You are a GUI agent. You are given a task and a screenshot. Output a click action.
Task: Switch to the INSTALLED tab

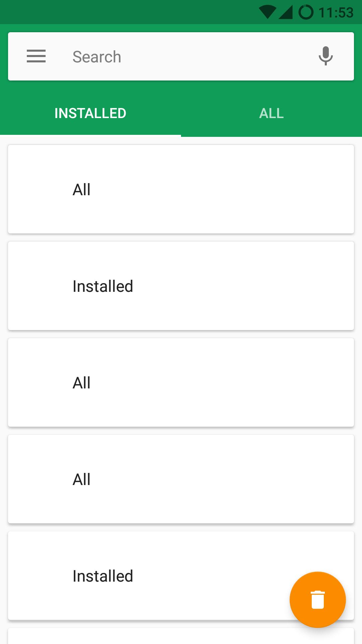pos(90,113)
